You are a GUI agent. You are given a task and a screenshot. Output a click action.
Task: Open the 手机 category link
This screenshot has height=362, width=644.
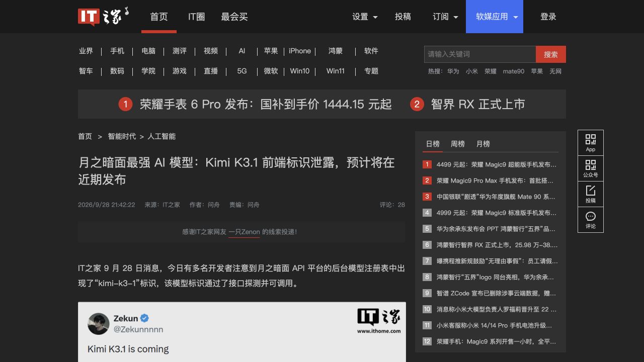117,51
